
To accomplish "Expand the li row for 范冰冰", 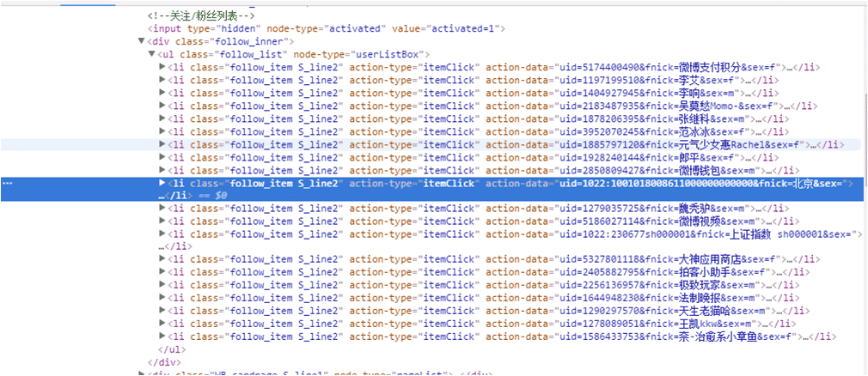I will pyautogui.click(x=162, y=131).
